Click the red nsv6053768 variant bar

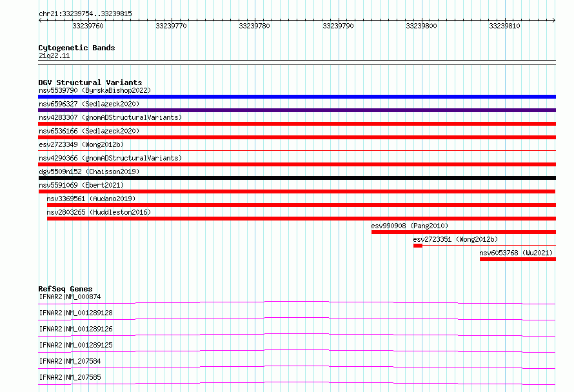[518, 259]
